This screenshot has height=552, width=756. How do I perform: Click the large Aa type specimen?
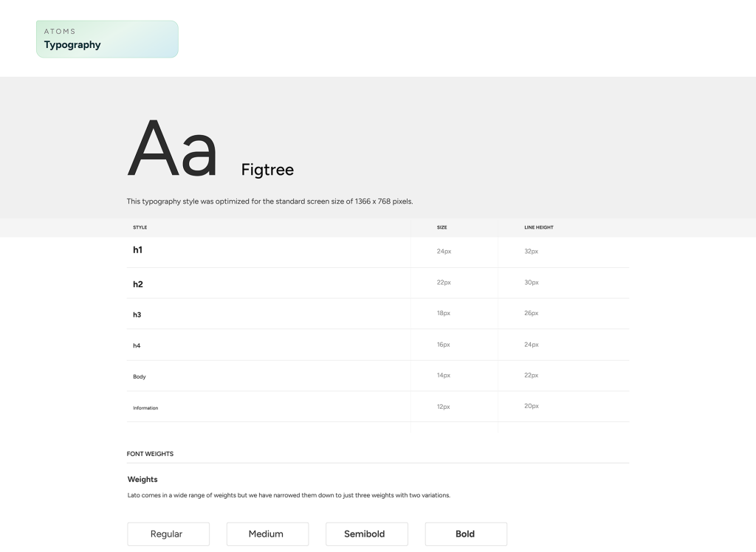point(173,150)
